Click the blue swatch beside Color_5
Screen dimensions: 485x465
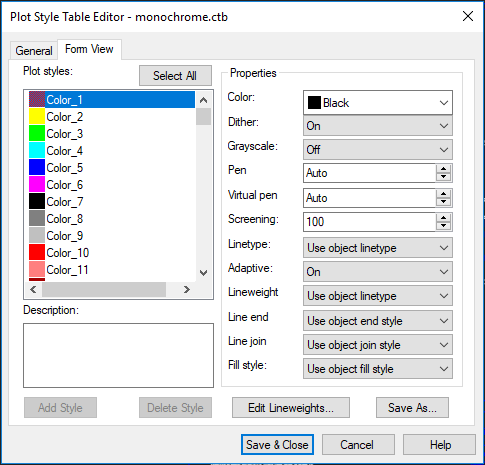(37, 168)
